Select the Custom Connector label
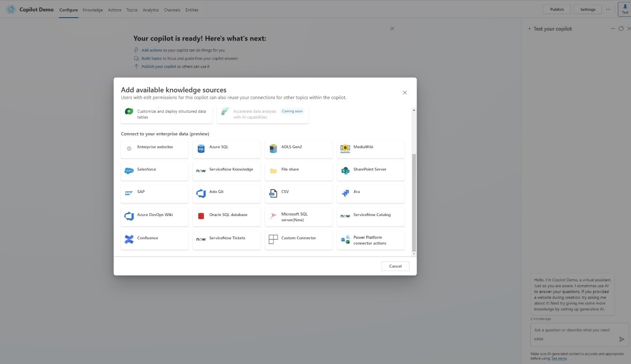Viewport: 631px width, 364px height. 299,238
